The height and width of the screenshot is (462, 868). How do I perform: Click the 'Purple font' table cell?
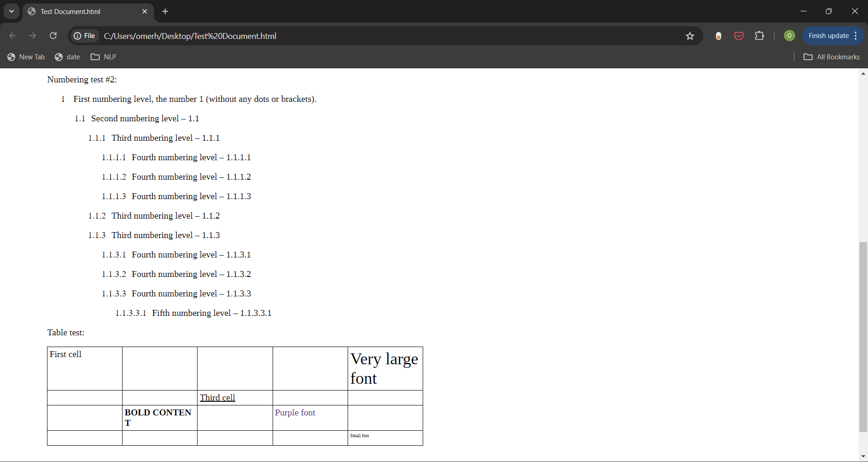pyautogui.click(x=310, y=418)
